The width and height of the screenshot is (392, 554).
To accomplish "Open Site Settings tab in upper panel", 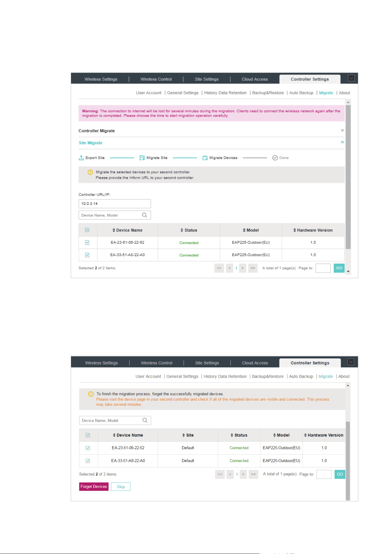I will (x=207, y=79).
